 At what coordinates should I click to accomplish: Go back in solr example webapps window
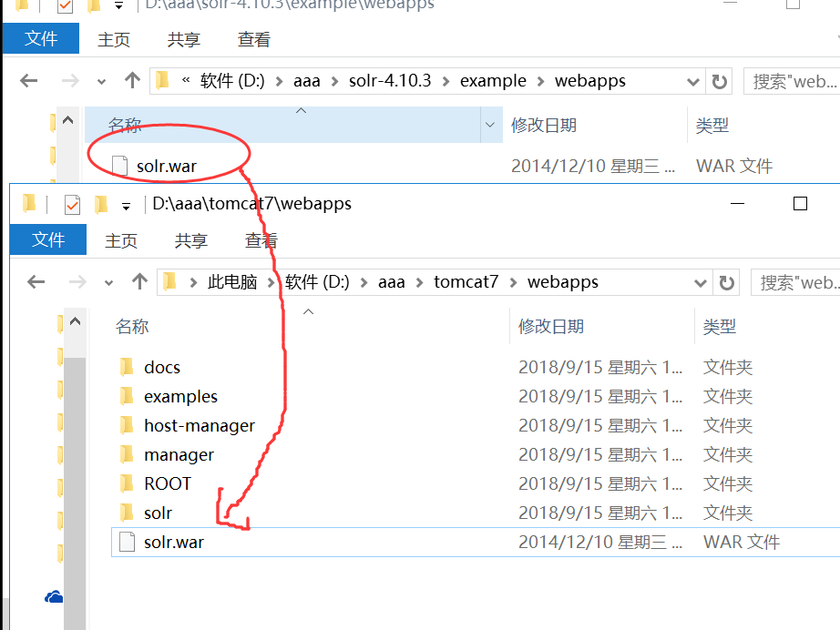(28, 81)
